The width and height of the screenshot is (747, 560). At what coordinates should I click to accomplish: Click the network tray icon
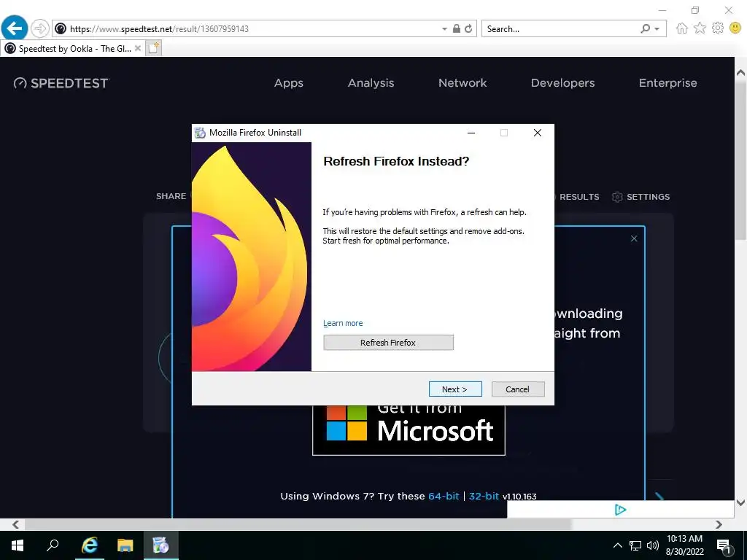(635, 545)
